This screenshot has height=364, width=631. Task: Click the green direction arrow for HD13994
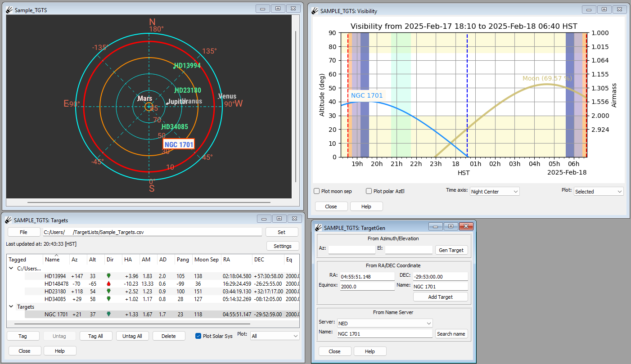coord(108,276)
